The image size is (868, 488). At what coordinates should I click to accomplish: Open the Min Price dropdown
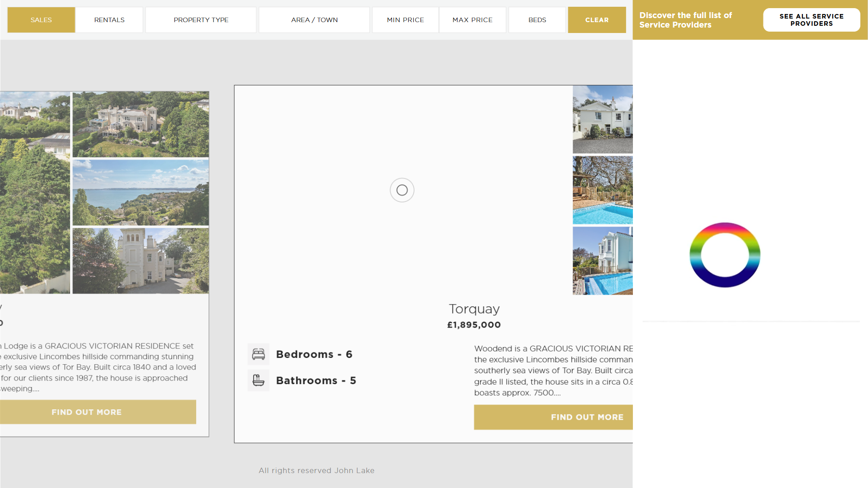click(x=405, y=20)
